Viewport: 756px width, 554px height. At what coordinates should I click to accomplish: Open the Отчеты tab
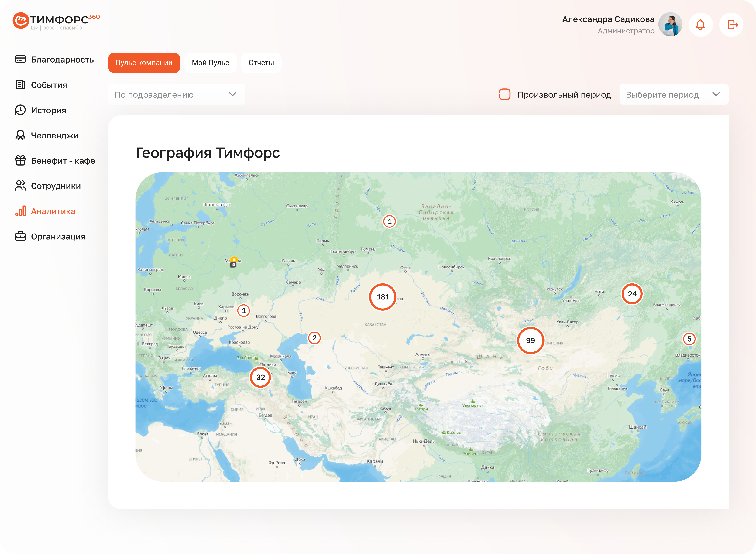(x=261, y=63)
